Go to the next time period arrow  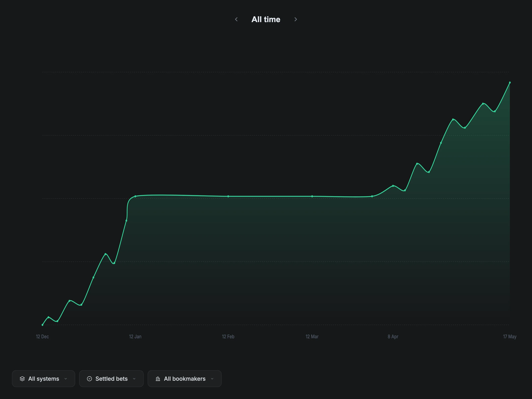click(296, 19)
